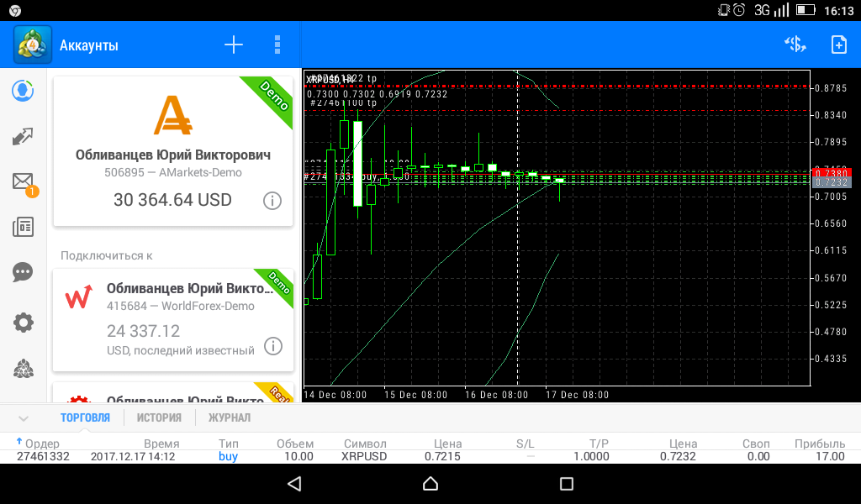Tap the Android home button

click(x=430, y=483)
